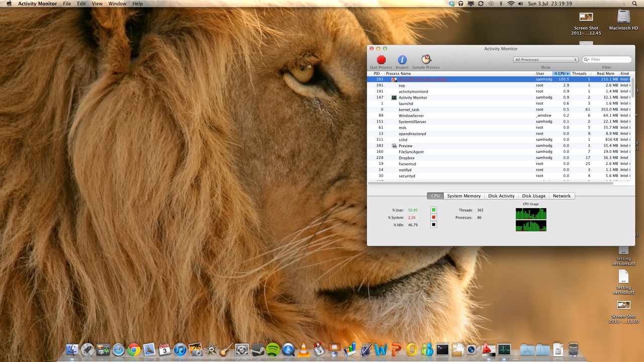Sort by User column header
Image resolution: width=644 pixels, height=362 pixels.
543,73
